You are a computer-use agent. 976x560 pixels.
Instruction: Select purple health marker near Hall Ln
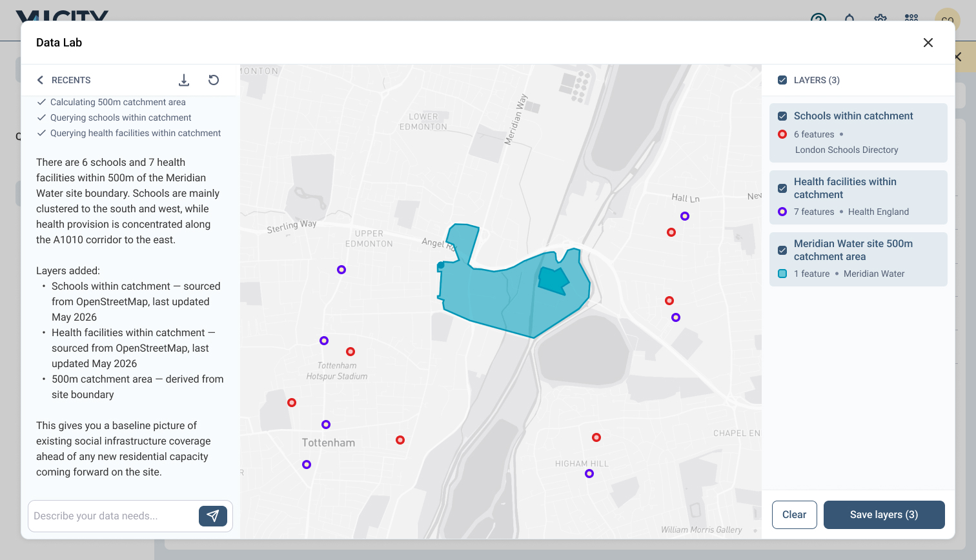[x=685, y=216]
